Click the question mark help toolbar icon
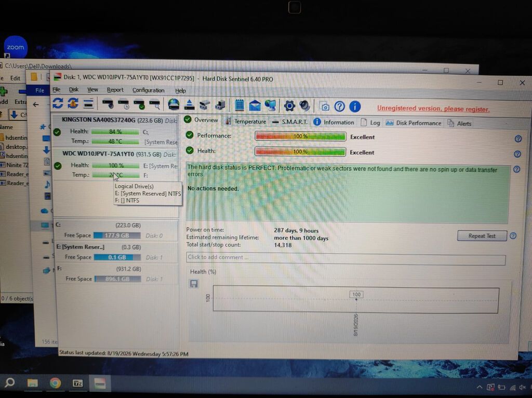 coord(340,107)
